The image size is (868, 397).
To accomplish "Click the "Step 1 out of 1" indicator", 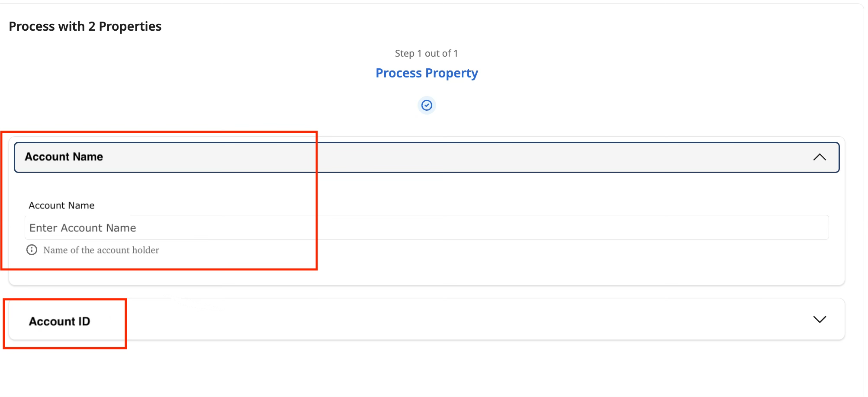I will (x=426, y=53).
